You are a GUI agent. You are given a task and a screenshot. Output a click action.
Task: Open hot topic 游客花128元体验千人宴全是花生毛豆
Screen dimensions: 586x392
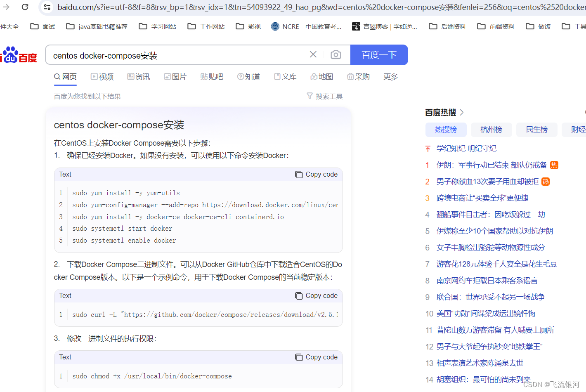(497, 264)
